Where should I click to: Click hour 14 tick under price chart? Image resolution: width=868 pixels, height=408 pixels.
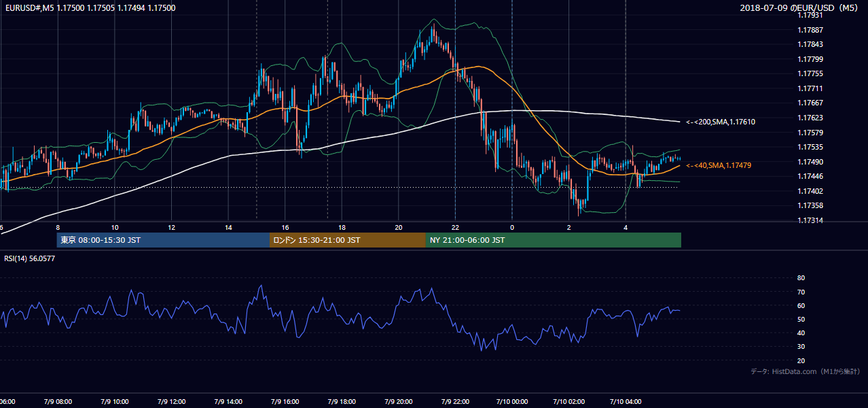(228, 228)
